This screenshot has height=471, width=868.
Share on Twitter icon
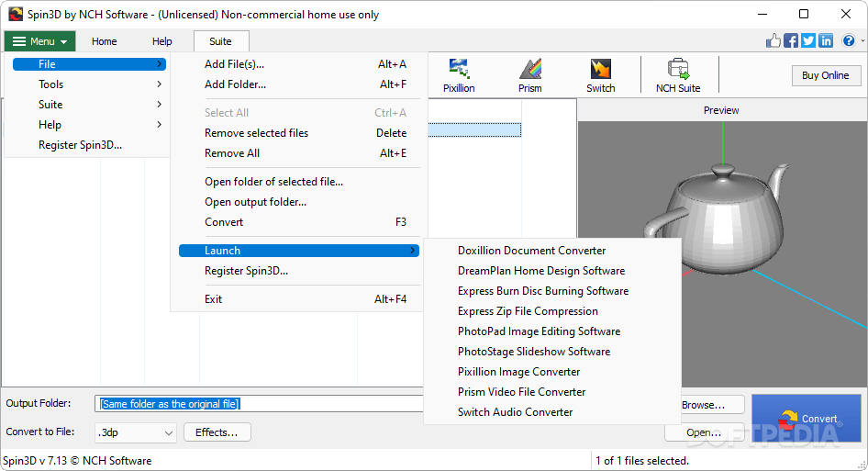(x=808, y=40)
